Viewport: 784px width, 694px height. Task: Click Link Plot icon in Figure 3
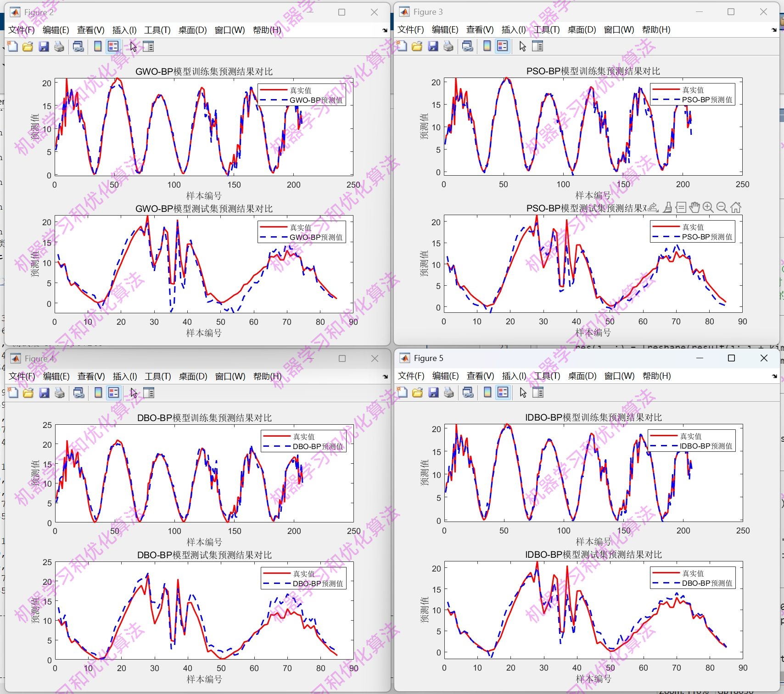(468, 46)
